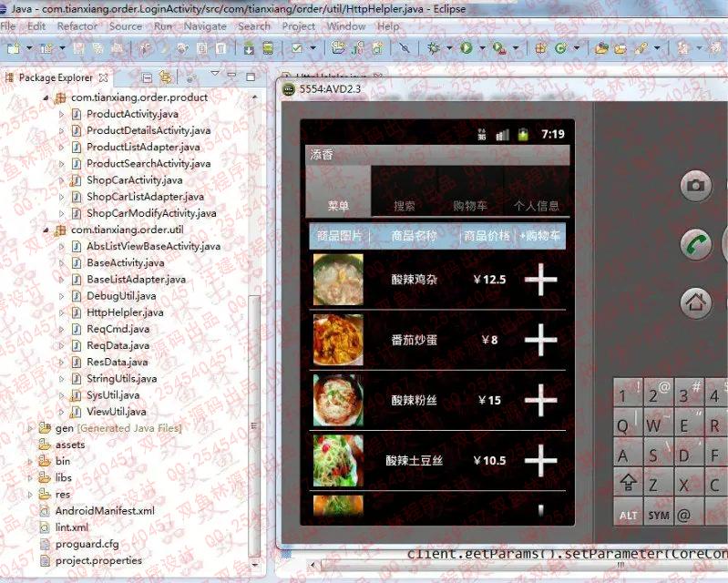Click the New Java Class icon
728x583 pixels.
click(x=560, y=47)
